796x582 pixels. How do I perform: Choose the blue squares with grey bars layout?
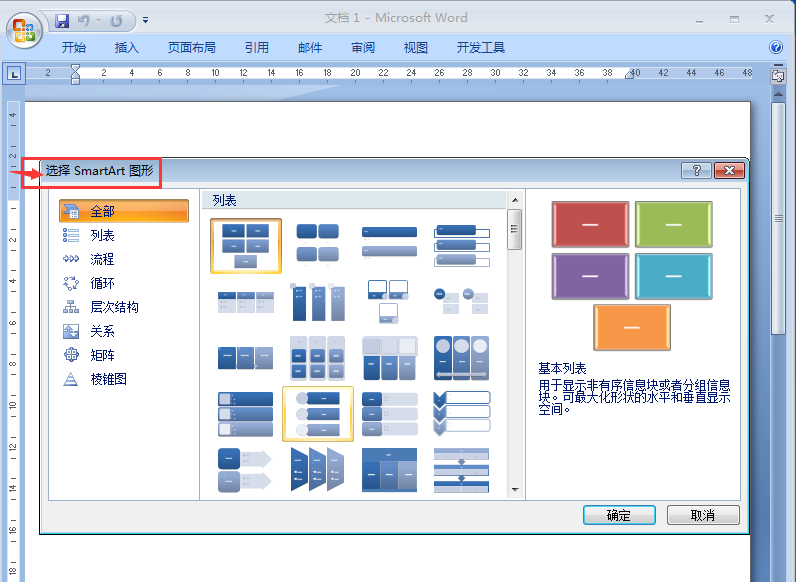389,414
